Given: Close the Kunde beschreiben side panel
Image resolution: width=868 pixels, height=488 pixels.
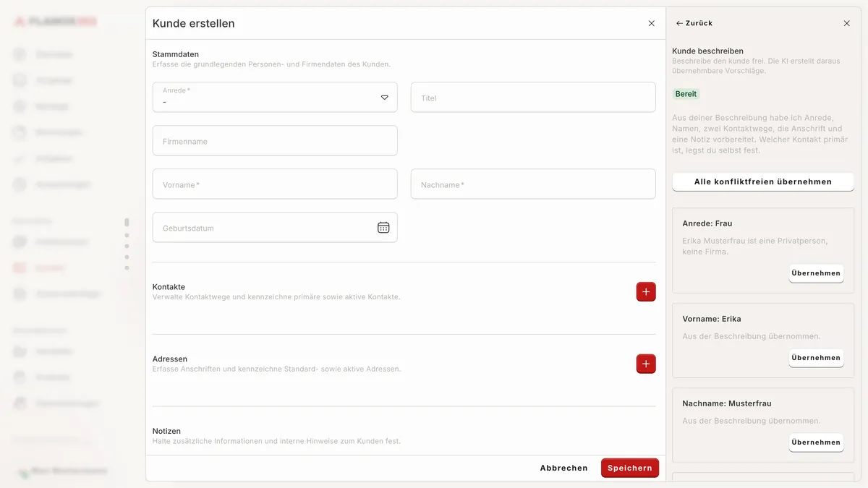Looking at the screenshot, I should point(847,23).
